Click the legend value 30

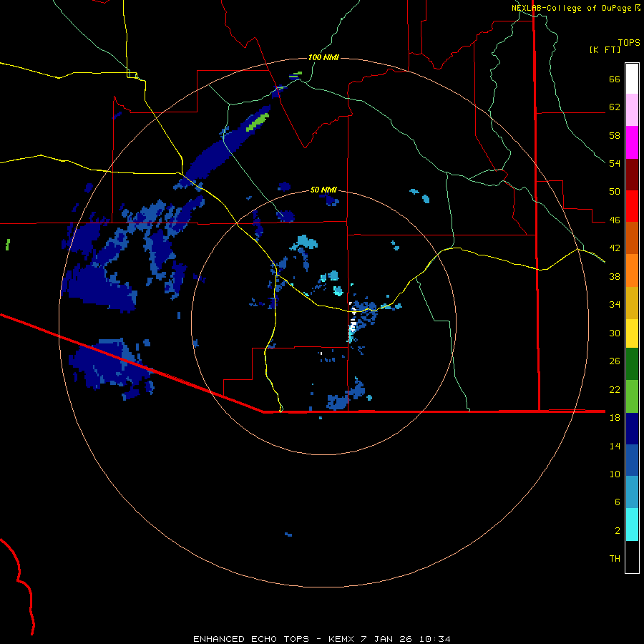(x=615, y=333)
